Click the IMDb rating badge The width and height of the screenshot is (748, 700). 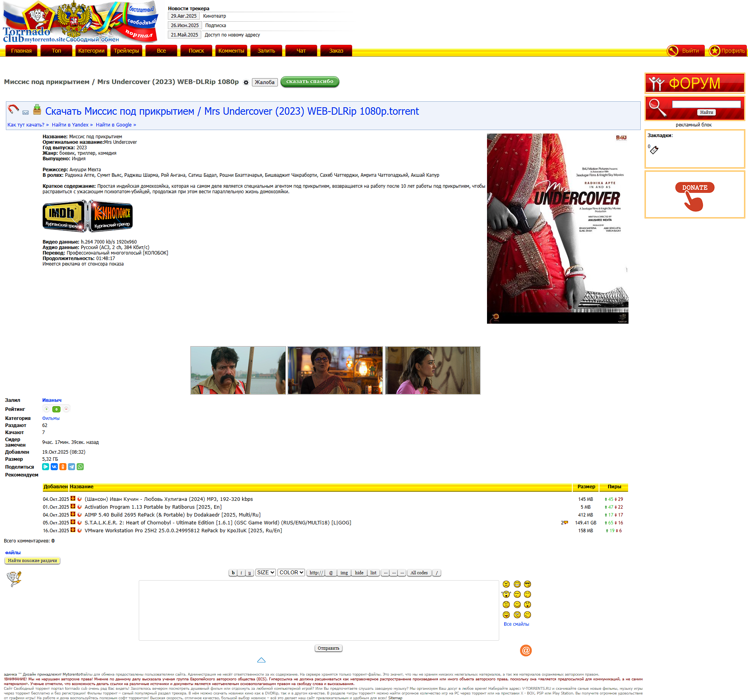(64, 216)
